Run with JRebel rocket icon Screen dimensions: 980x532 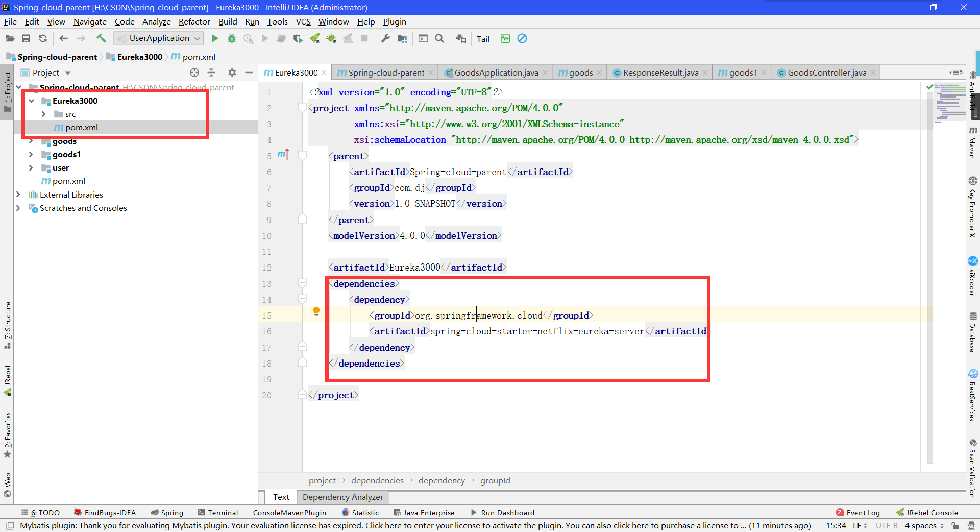coord(315,38)
